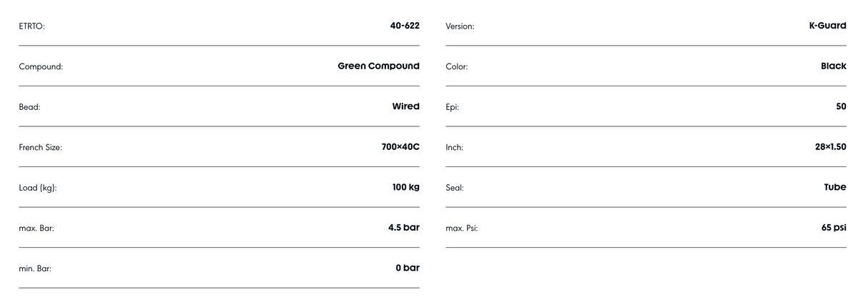
Task: Click the 0 bar minimum pressure value
Action: click(x=407, y=268)
